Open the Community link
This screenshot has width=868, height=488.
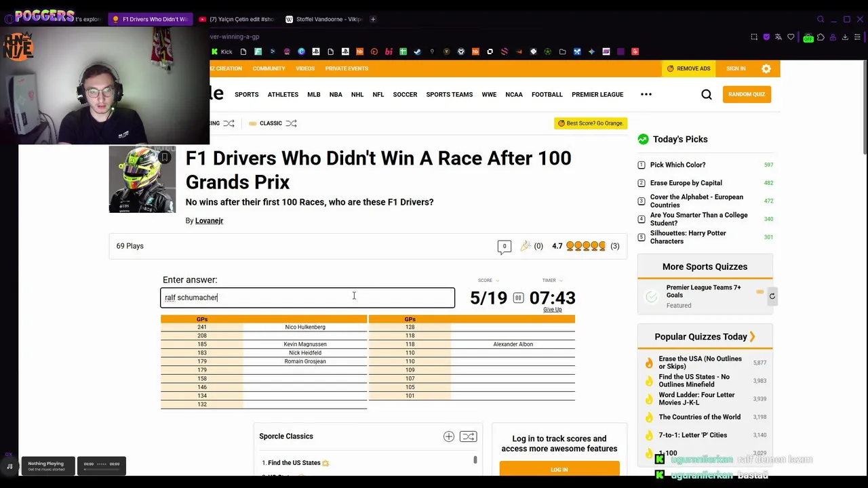pyautogui.click(x=269, y=68)
